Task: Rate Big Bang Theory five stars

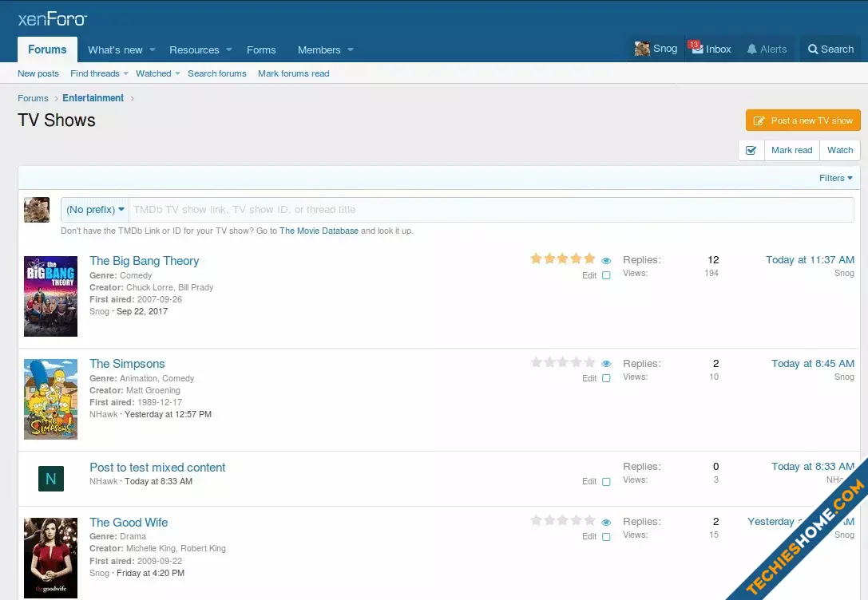Action: [589, 259]
